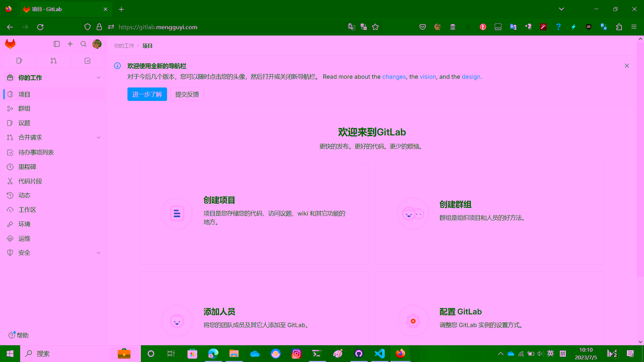Open assigned issues shortcut icon
The width and height of the screenshot is (644, 362).
click(19, 61)
